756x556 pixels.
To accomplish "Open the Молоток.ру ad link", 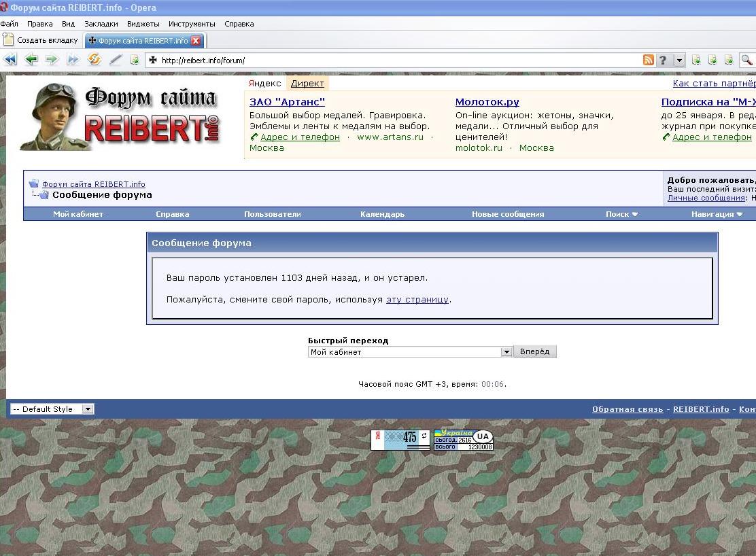I will (487, 102).
